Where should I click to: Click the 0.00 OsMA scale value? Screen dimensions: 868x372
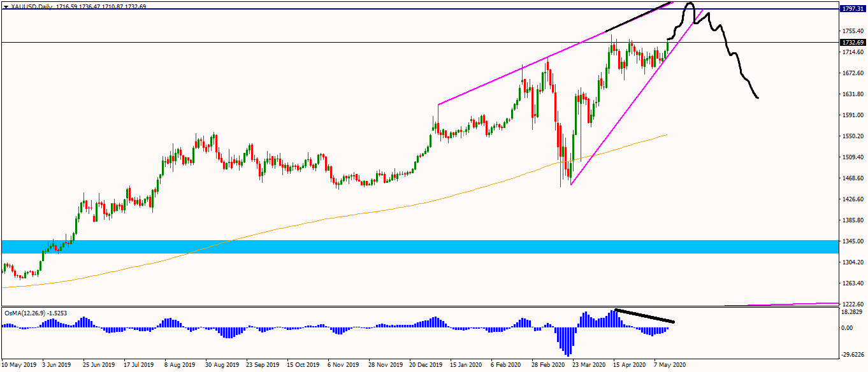click(848, 328)
